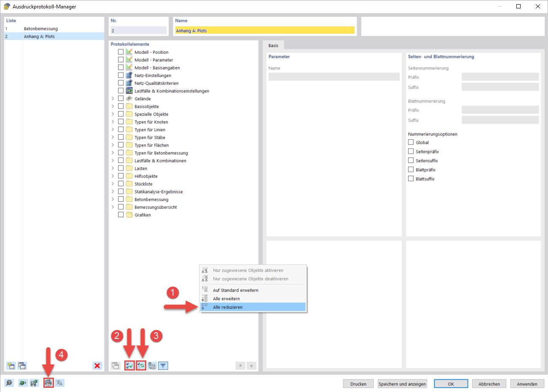Toggle the Grafiken checkbox
Screen dimensions: 548x392
[120, 214]
